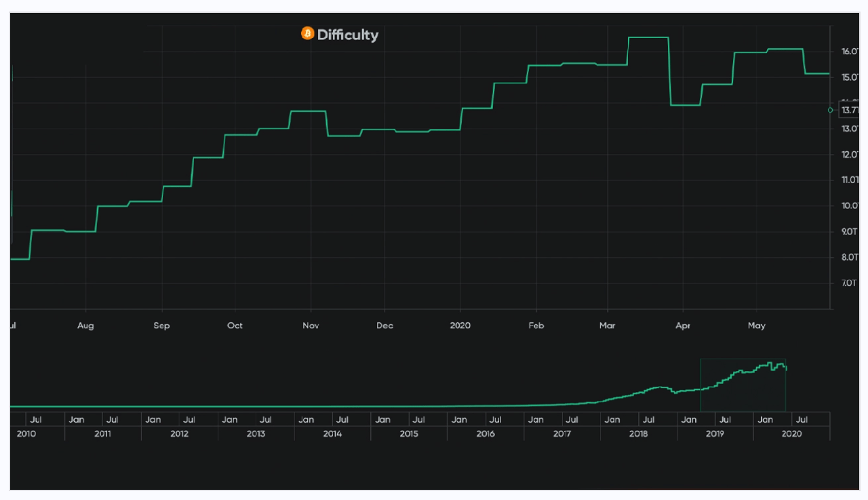Click the Oct label on the time axis

tap(235, 326)
